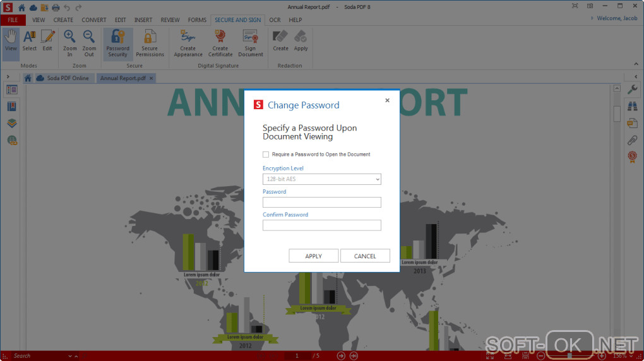The height and width of the screenshot is (361, 644).
Task: Click the Home icon in title bar
Action: [x=21, y=8]
